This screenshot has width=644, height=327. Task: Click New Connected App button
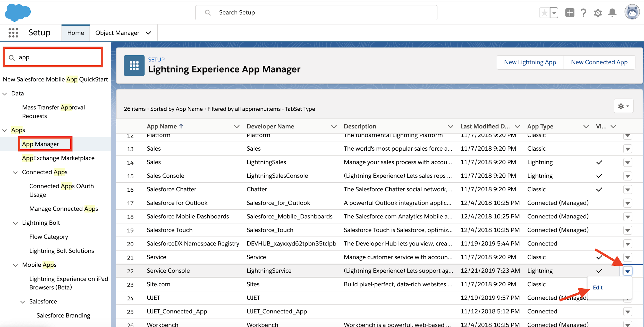coord(599,62)
